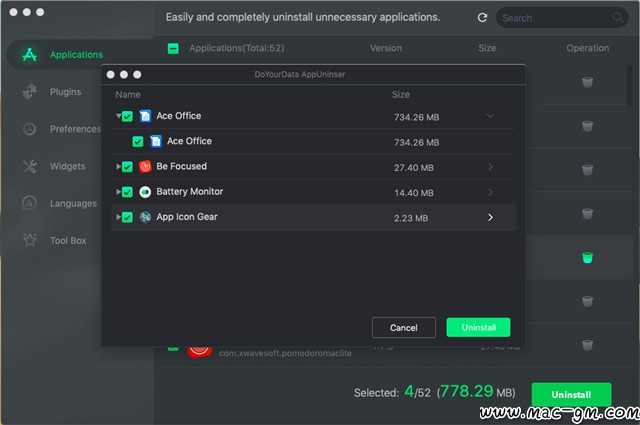Click the Size column header in dialog
Image resolution: width=640 pixels, height=425 pixels.
(x=401, y=95)
